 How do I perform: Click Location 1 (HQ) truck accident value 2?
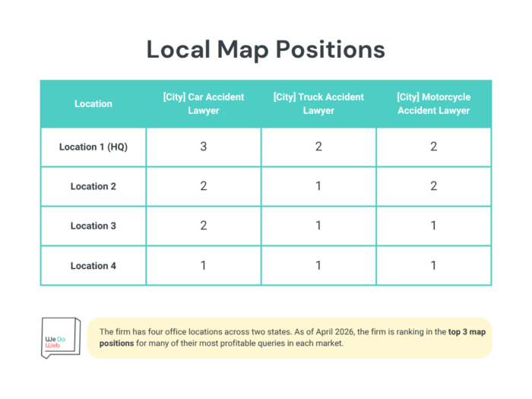tap(318, 147)
